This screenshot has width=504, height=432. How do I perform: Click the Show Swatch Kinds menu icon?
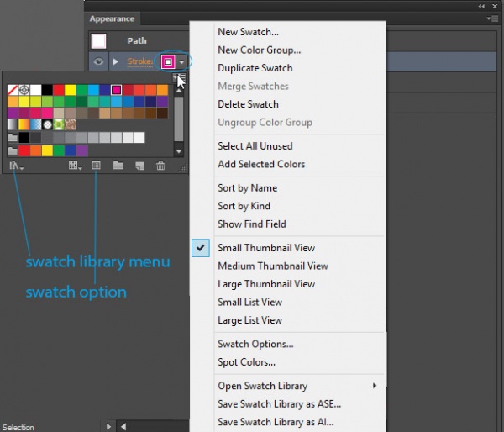click(75, 166)
